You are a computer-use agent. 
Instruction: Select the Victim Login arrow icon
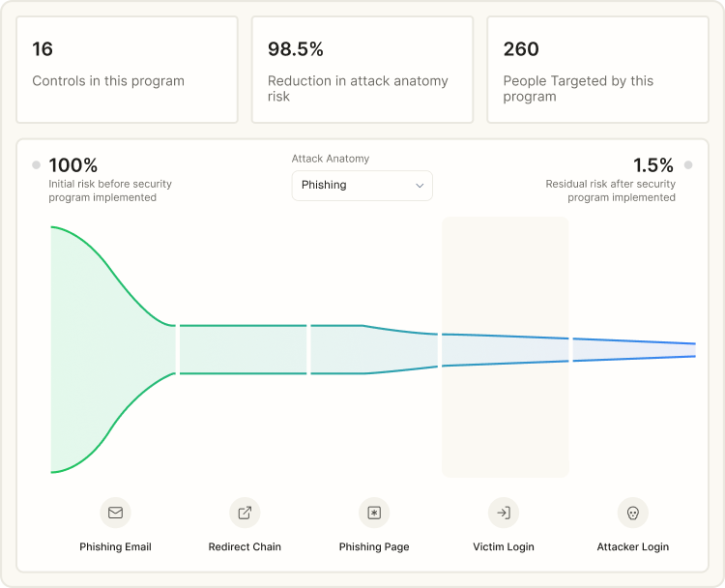pos(504,513)
